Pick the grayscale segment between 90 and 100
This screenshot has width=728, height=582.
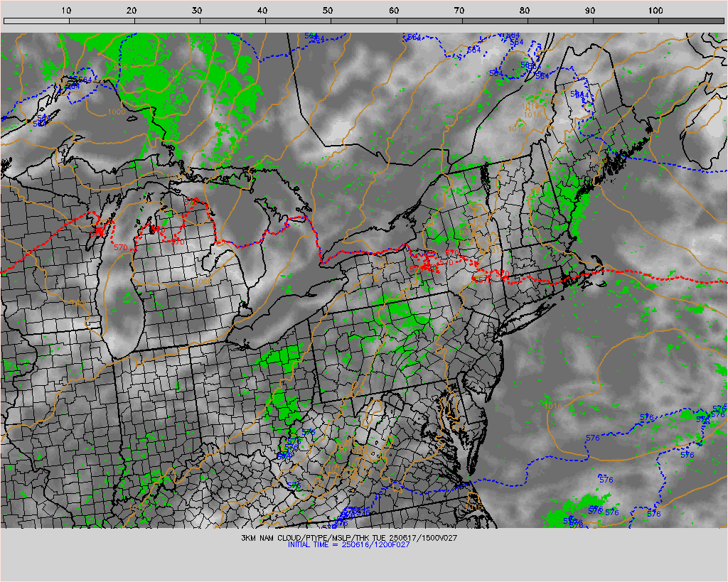pyautogui.click(x=626, y=21)
